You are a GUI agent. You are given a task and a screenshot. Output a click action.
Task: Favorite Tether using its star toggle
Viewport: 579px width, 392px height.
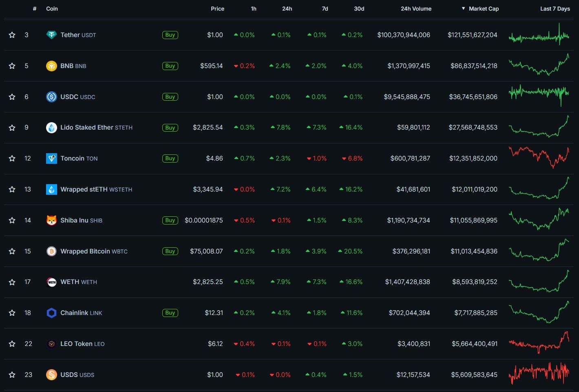point(12,35)
